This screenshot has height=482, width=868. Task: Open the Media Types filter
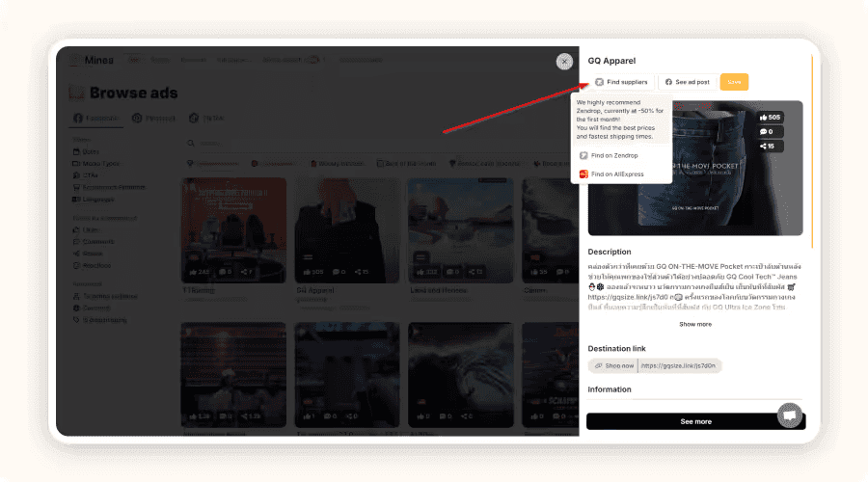[96, 163]
